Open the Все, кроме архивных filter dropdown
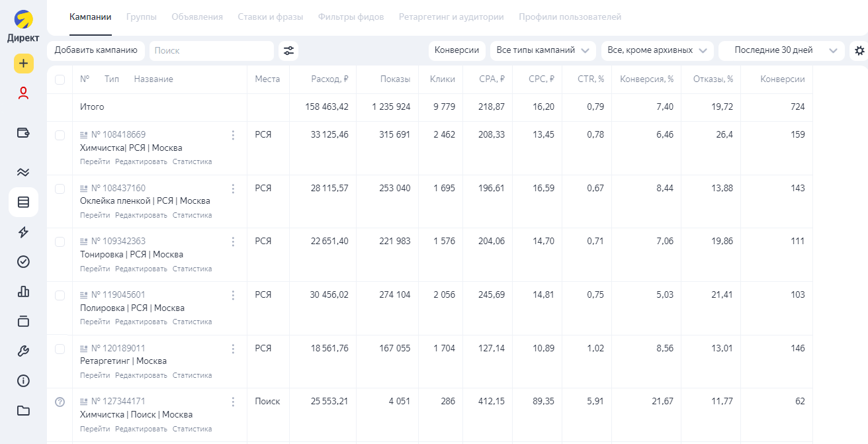868x444 pixels. pyautogui.click(x=657, y=50)
